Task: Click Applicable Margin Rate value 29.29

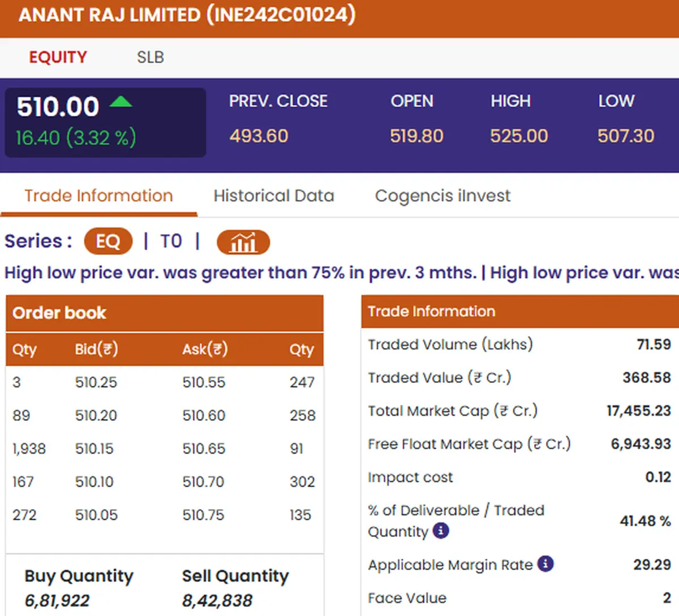Action: pos(652,565)
